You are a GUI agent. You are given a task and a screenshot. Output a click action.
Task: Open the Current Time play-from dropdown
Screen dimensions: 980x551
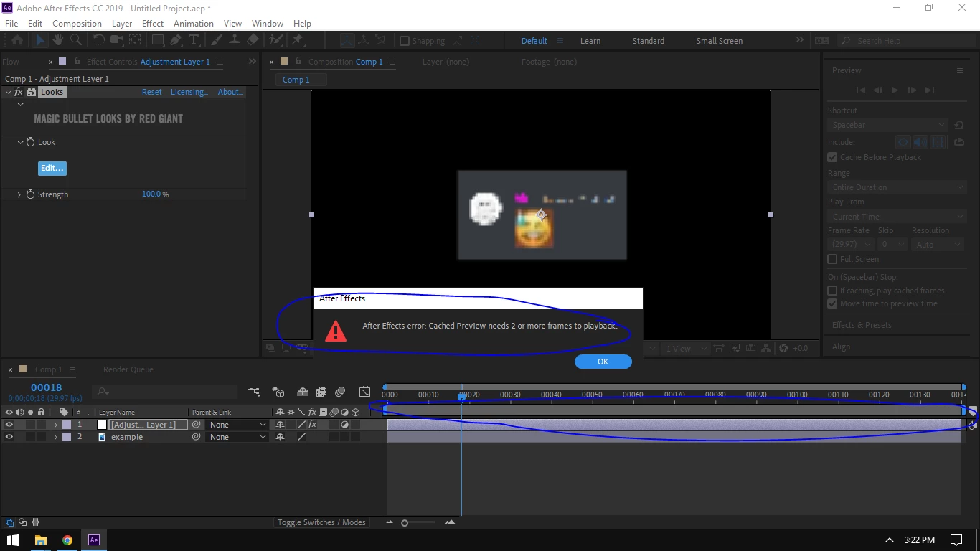(x=897, y=217)
